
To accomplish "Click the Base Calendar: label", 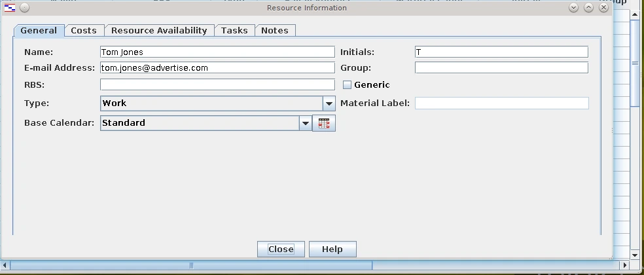I will click(x=59, y=123).
